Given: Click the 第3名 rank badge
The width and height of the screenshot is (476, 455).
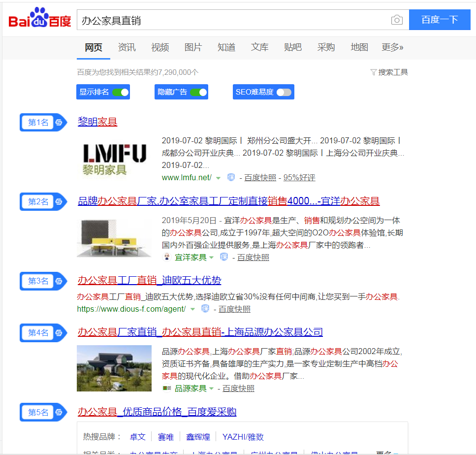Looking at the screenshot, I should [x=43, y=281].
